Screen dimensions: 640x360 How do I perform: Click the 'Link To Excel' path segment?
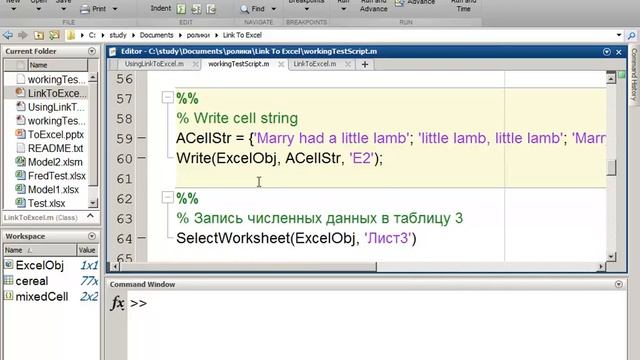[242, 35]
